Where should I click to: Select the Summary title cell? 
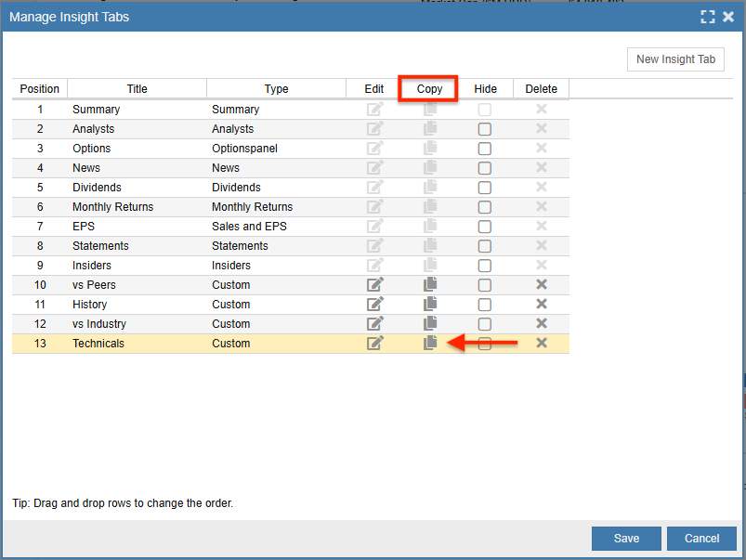[x=137, y=110]
